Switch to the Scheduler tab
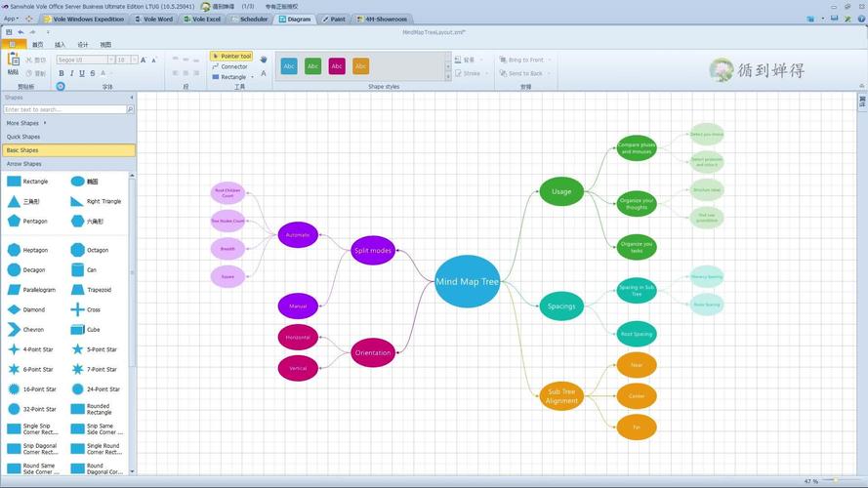 click(x=250, y=19)
